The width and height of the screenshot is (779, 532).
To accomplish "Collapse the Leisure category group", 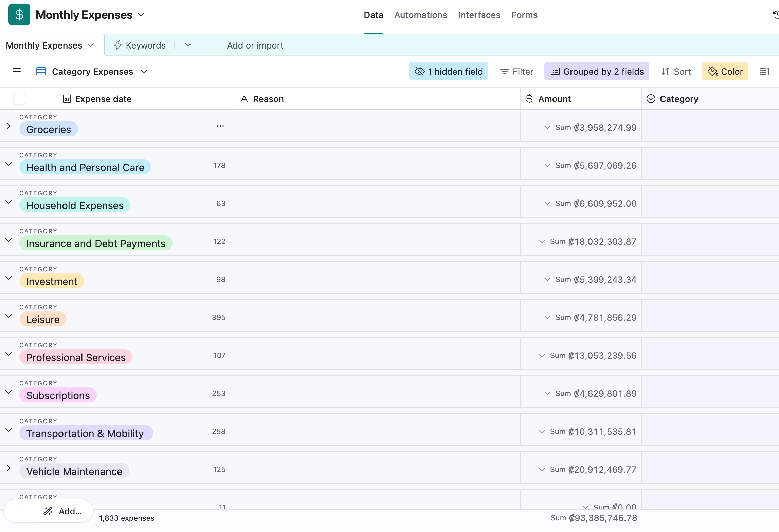I will (8, 316).
